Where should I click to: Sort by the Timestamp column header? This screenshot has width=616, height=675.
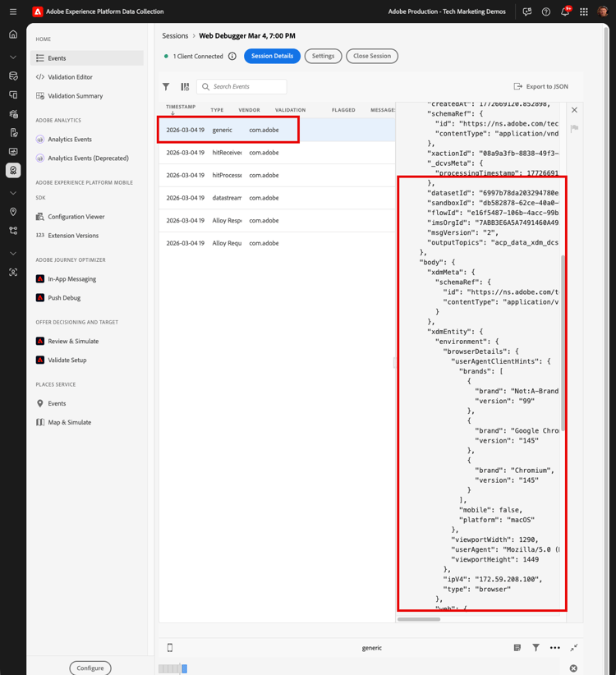coord(181,107)
